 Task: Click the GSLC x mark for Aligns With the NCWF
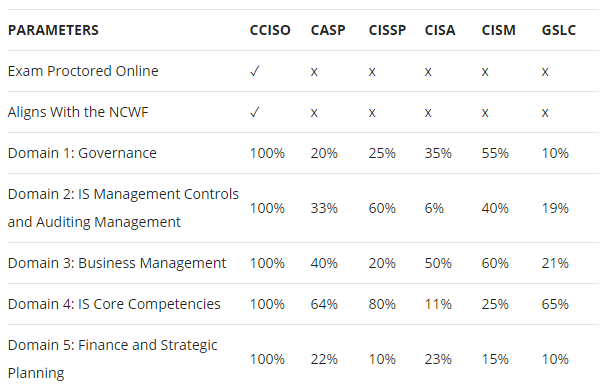545,112
